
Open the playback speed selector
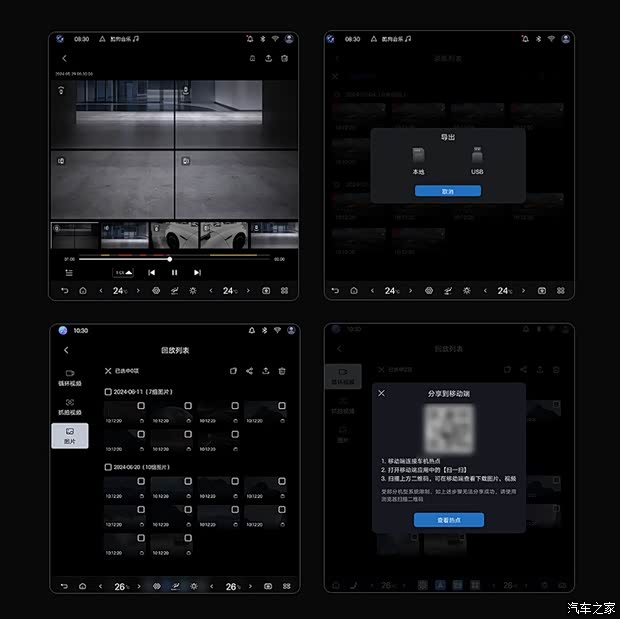123,273
